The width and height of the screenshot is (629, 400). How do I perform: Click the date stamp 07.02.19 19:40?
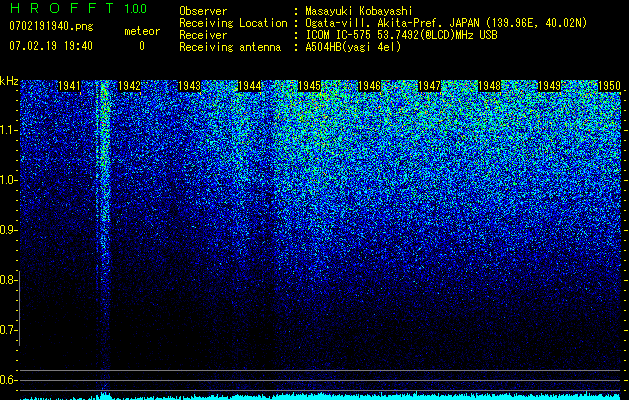point(51,46)
